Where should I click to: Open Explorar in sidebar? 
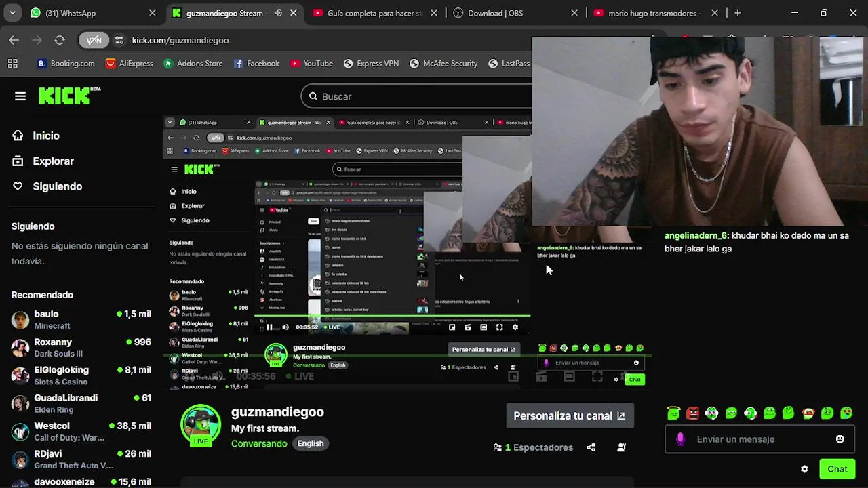[x=43, y=161]
